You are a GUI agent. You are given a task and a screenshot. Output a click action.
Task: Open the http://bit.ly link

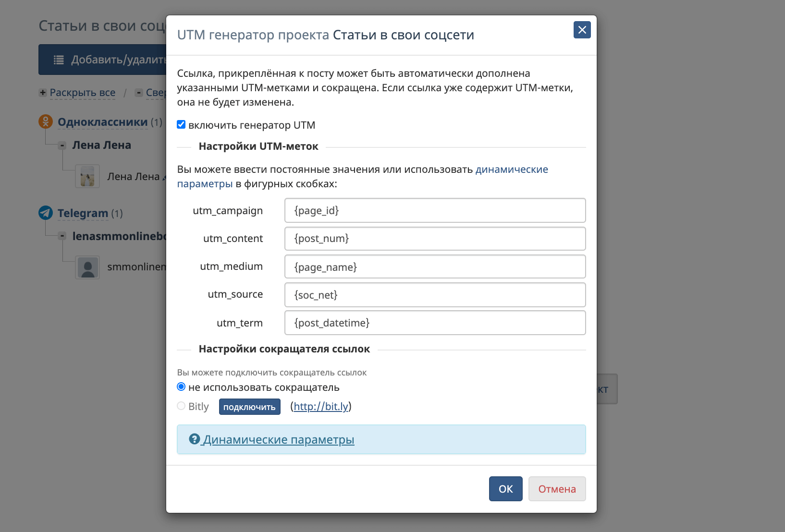[321, 407]
